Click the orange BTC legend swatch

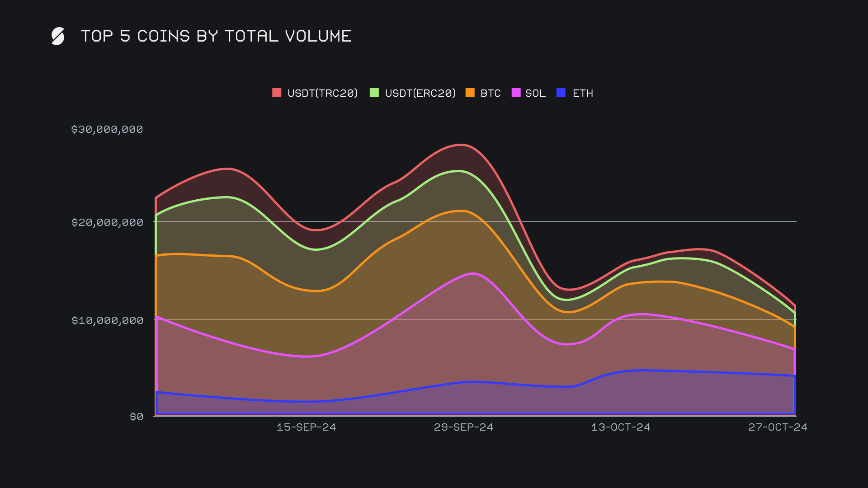point(470,93)
